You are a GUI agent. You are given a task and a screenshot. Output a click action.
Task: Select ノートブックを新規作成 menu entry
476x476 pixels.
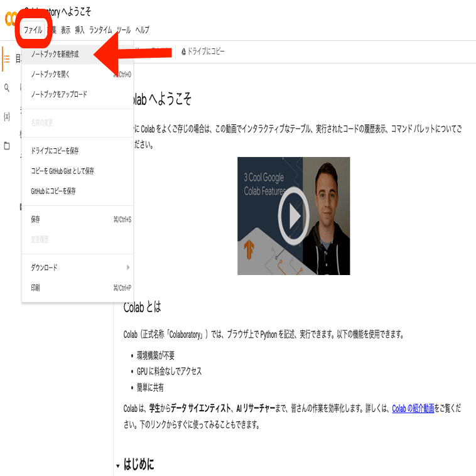coord(77,54)
